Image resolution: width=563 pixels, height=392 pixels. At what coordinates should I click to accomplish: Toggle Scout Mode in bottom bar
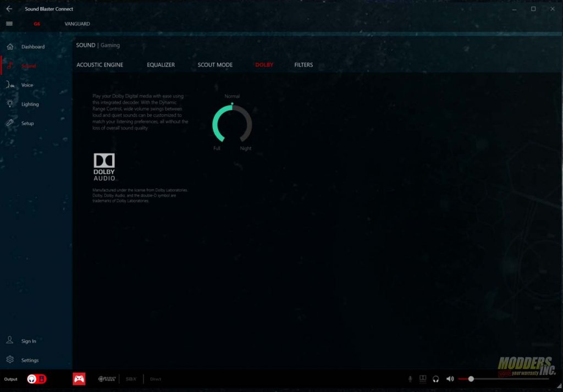107,379
